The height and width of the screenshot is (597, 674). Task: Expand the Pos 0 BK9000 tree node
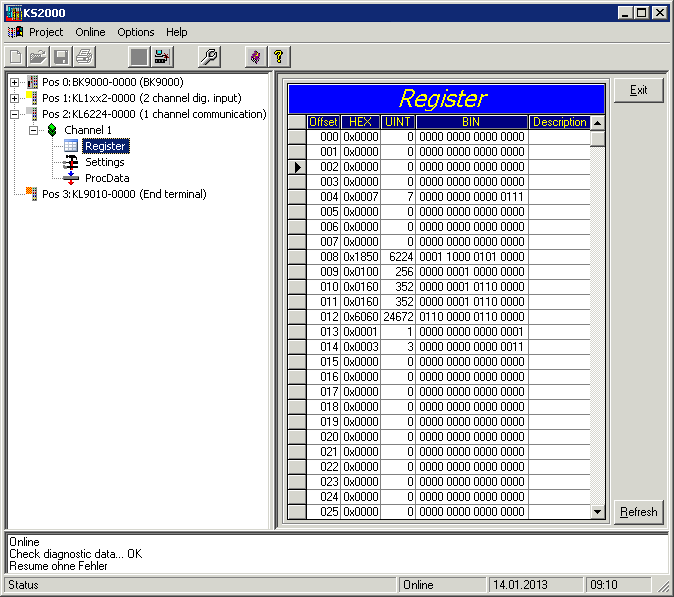tap(15, 82)
